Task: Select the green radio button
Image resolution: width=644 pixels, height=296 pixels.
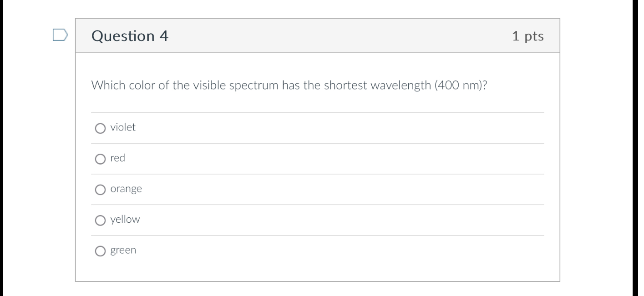Action: click(100, 251)
